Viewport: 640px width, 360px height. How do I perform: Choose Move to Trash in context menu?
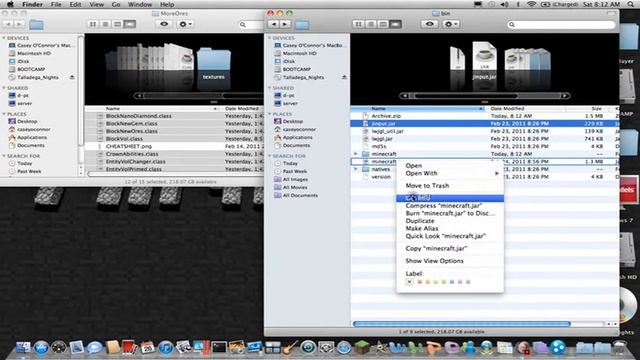(450, 186)
